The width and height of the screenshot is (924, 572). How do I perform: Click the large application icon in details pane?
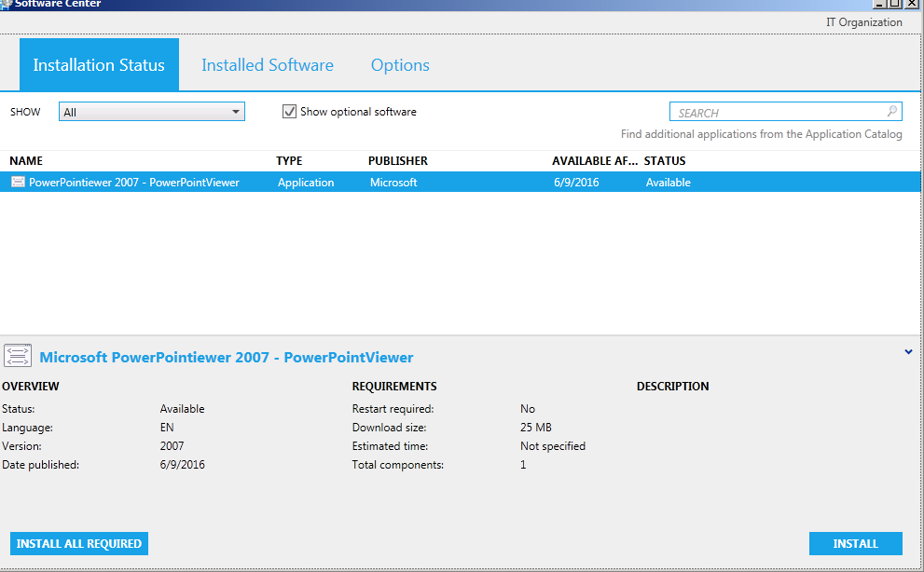[x=18, y=357]
